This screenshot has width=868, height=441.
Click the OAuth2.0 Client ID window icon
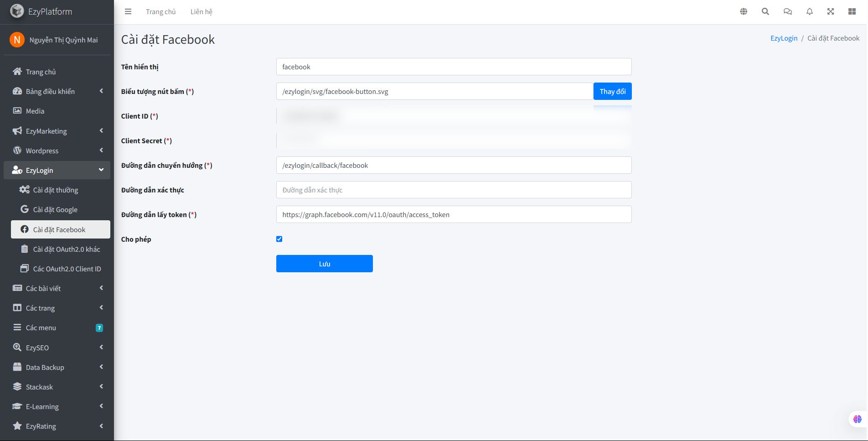tap(25, 268)
